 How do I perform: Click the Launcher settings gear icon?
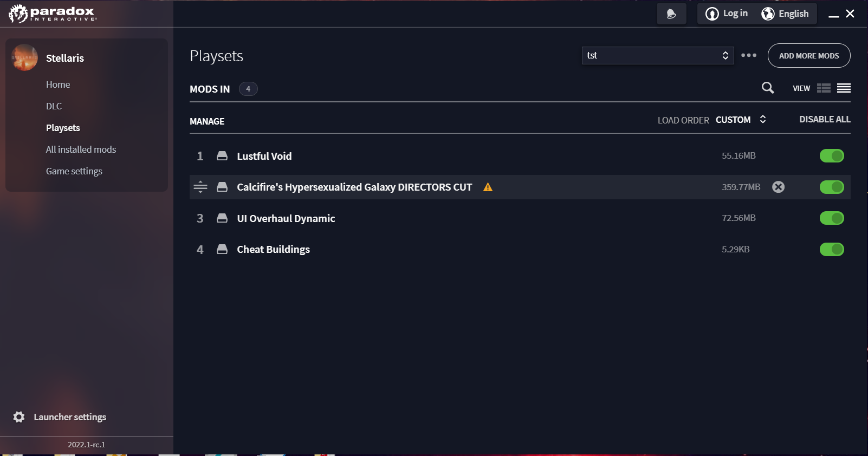(x=19, y=417)
